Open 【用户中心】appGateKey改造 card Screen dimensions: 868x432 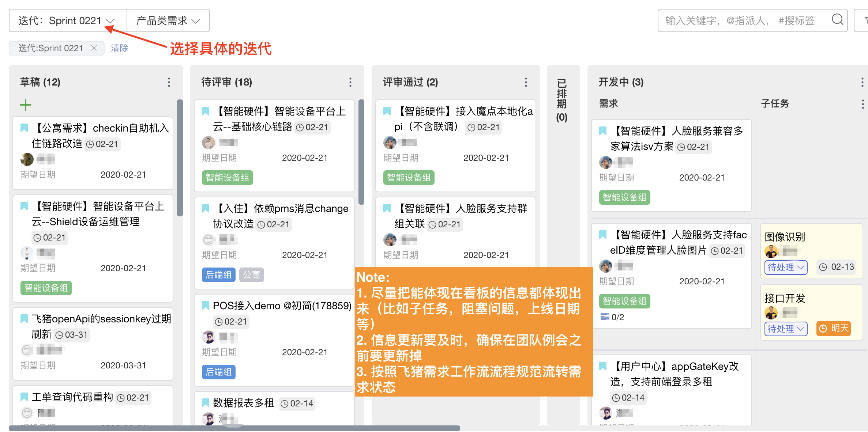point(672,390)
